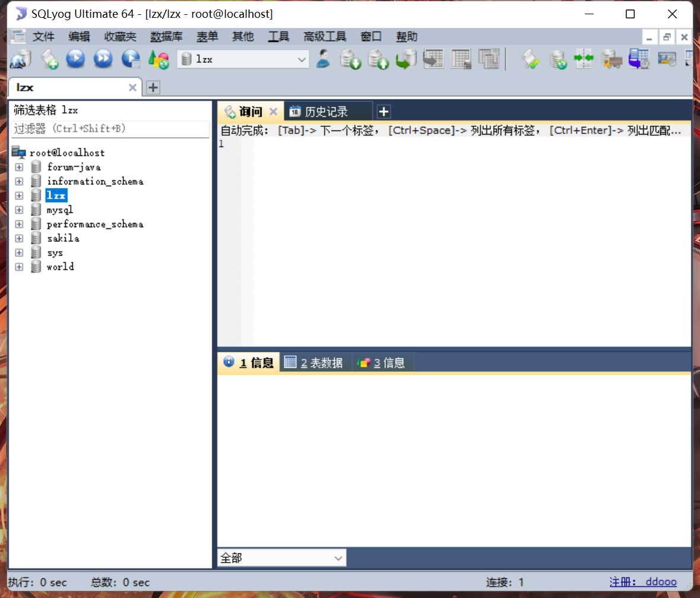Click the data migration truck icon
Viewport: 700px width, 598px height.
tap(612, 59)
